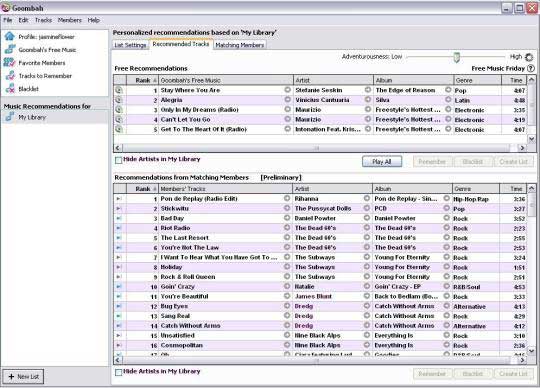Sort by Goombah's Free Music column header

tap(226, 80)
